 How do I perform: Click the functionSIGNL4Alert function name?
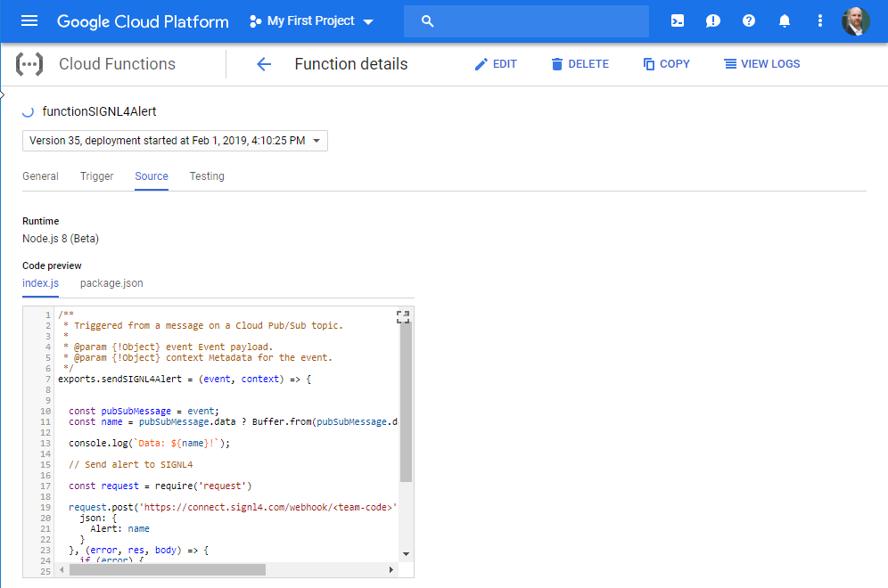99,112
